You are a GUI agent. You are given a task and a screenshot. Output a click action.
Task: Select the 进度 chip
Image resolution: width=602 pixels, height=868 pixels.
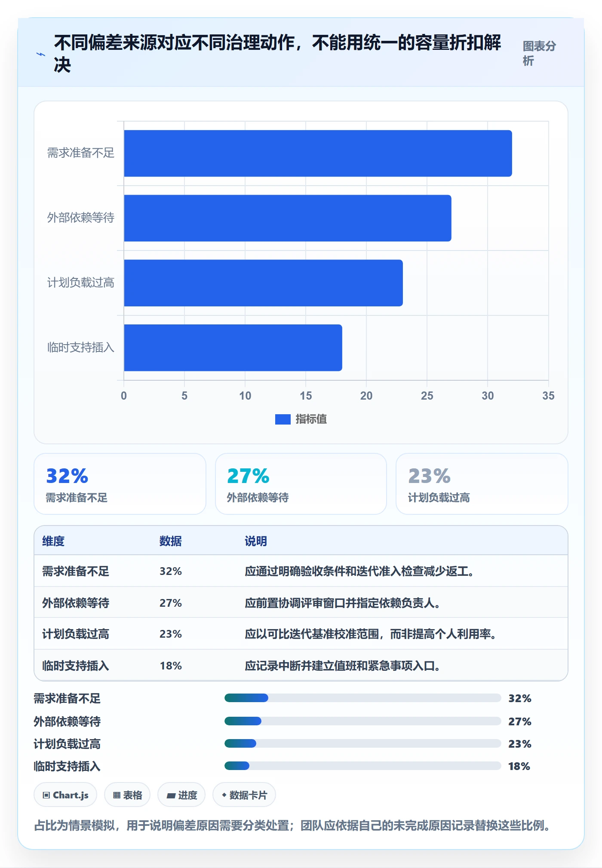point(181,795)
